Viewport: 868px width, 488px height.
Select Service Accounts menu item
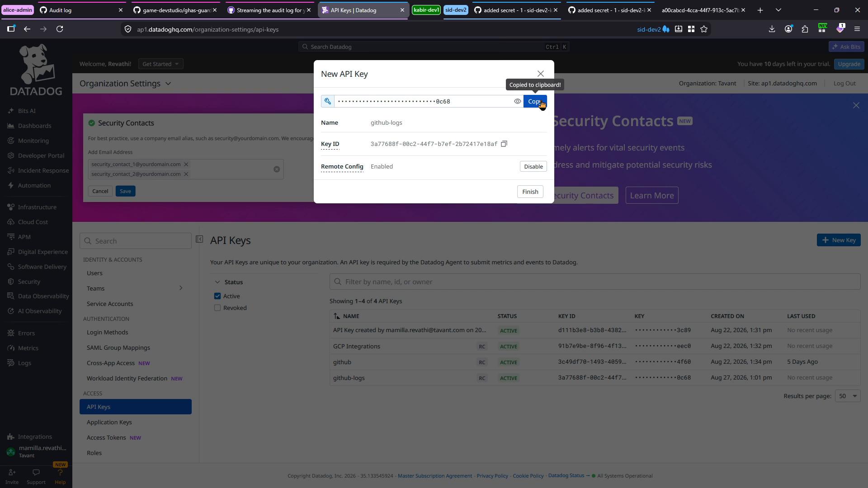tap(110, 304)
